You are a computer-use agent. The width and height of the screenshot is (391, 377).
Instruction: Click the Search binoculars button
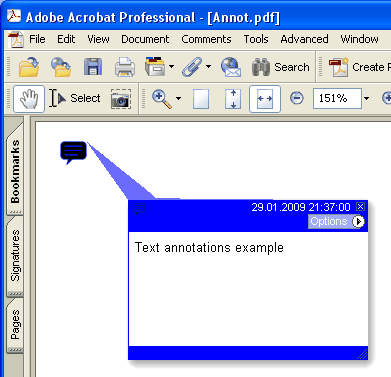(x=280, y=67)
